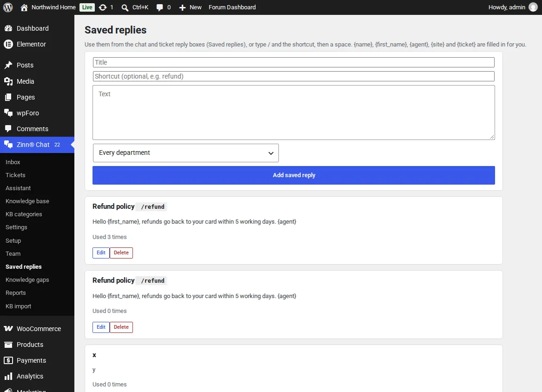Open the Tickets submenu item
This screenshot has height=392, width=542.
pos(15,175)
